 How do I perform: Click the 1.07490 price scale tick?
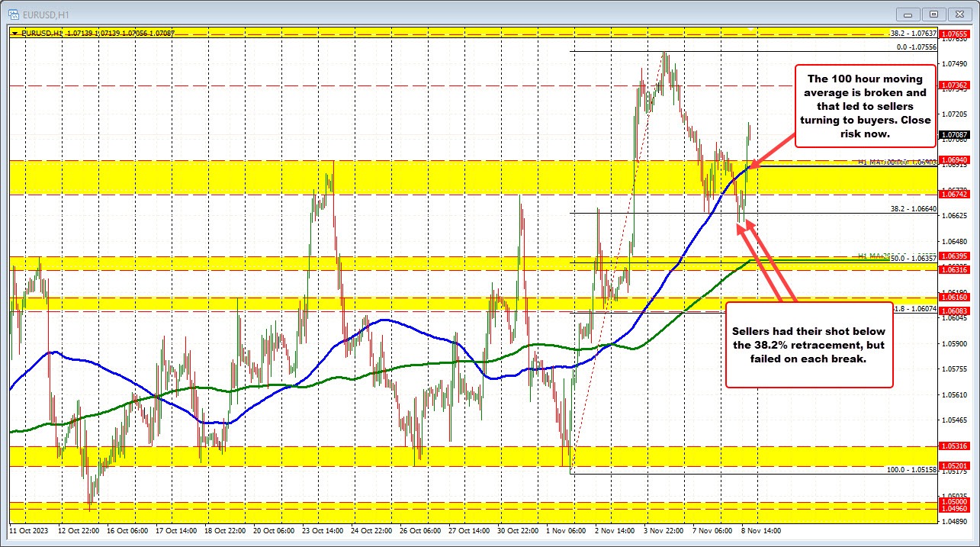(x=955, y=63)
